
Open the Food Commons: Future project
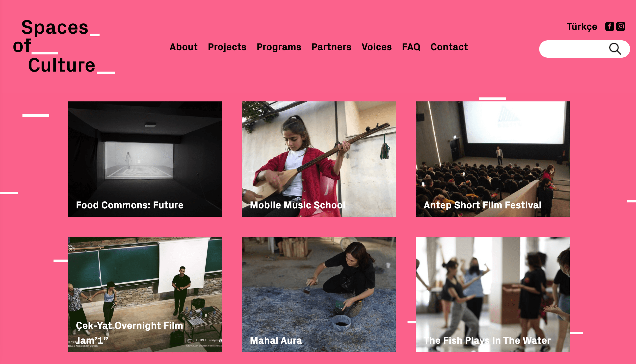click(145, 159)
